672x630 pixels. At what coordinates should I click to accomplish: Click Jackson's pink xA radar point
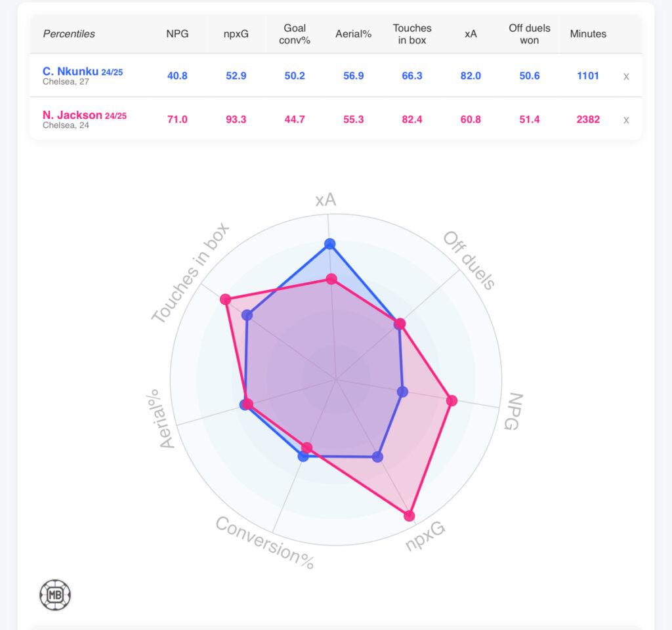point(331,280)
